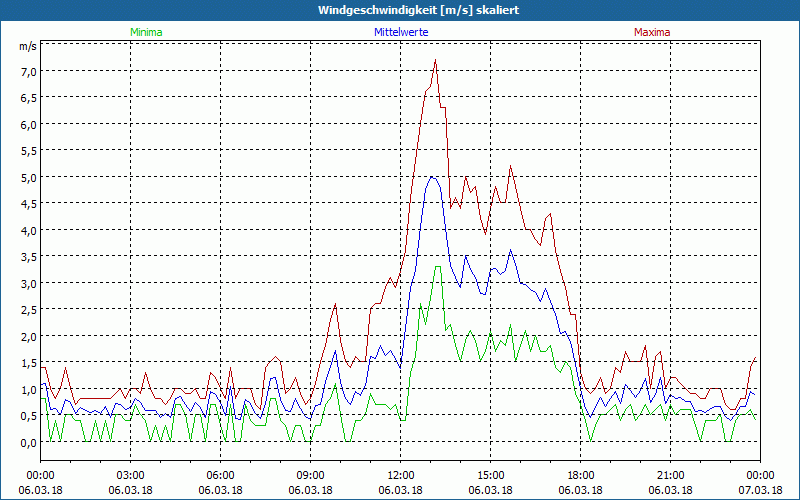Click the '5,0' y-axis value
The height and width of the screenshot is (500, 800).
tap(29, 178)
